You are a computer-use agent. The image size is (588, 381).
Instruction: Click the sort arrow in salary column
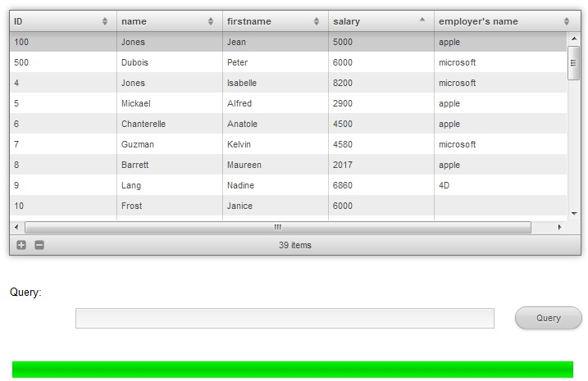[422, 20]
